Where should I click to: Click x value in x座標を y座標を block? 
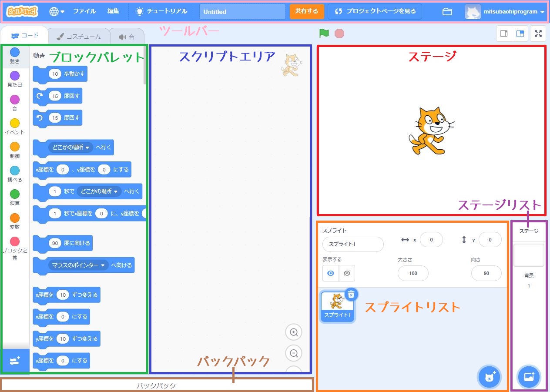63,170
